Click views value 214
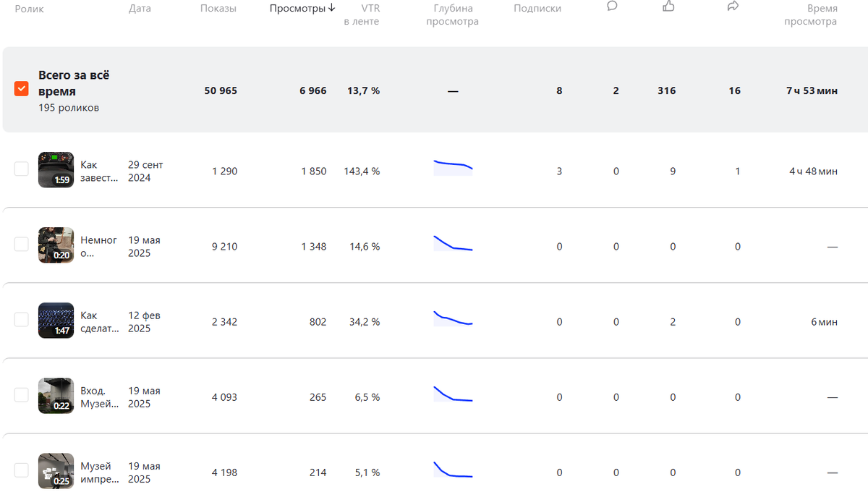The width and height of the screenshot is (868, 500). point(318,473)
